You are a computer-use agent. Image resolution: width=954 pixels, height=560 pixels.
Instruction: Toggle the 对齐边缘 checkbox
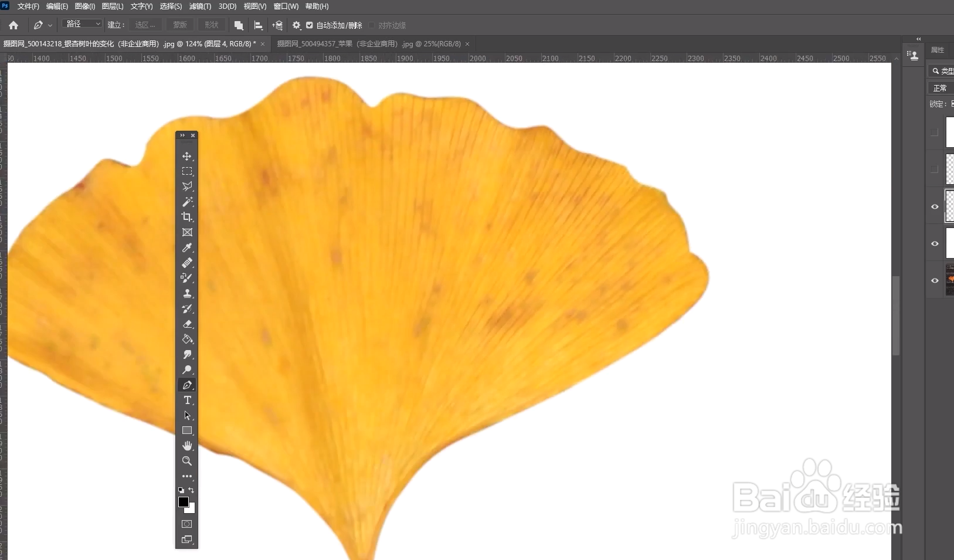tap(372, 25)
